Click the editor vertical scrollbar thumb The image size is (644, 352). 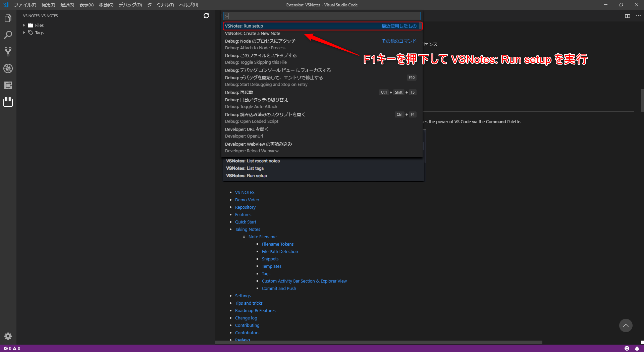(642, 101)
